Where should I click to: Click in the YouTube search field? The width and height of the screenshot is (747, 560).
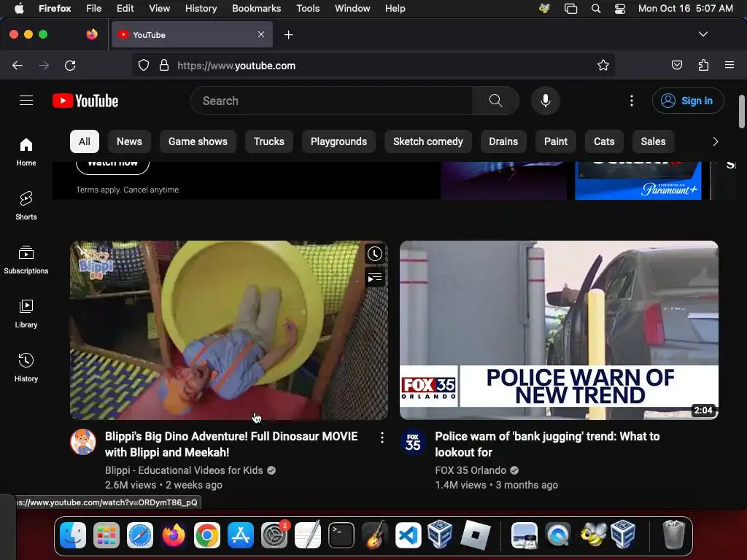tap(332, 101)
